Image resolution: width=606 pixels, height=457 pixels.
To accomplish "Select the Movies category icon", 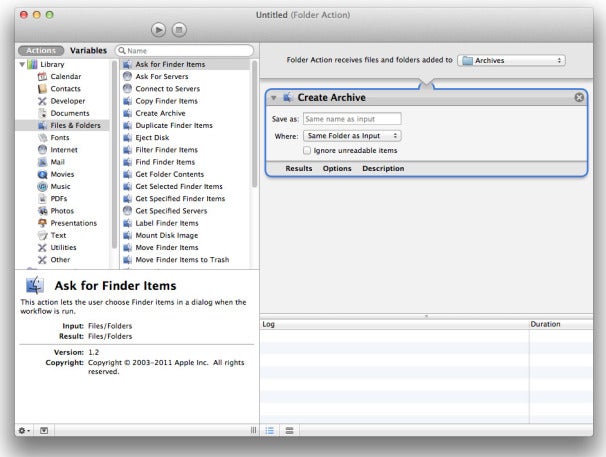I will click(42, 174).
